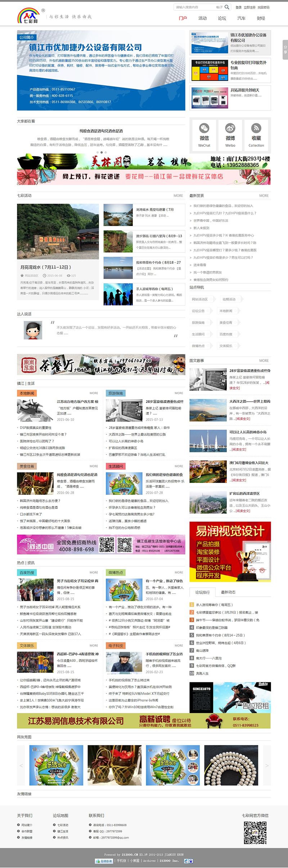The width and height of the screenshot is (288, 868).
Task: Click the 七彩网 rainbow logo
Action: (x=29, y=16)
